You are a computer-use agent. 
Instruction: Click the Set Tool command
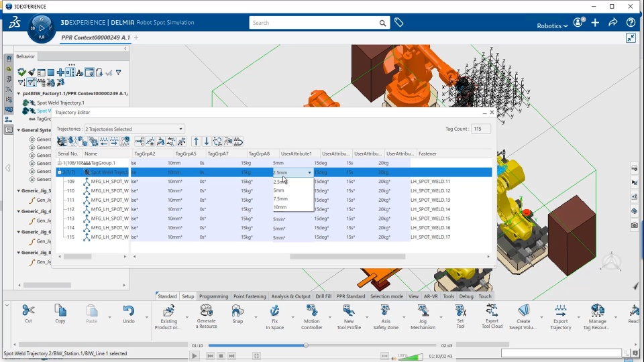[x=460, y=316]
